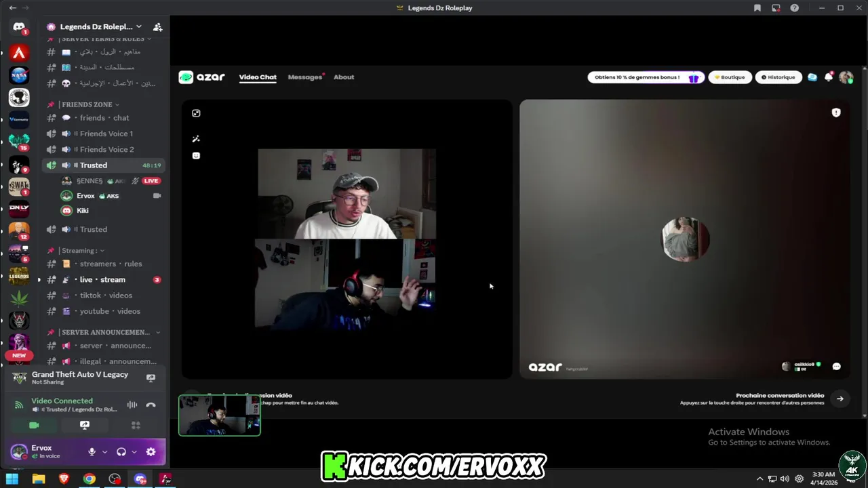Open noise suppression waveform icon

click(x=132, y=405)
